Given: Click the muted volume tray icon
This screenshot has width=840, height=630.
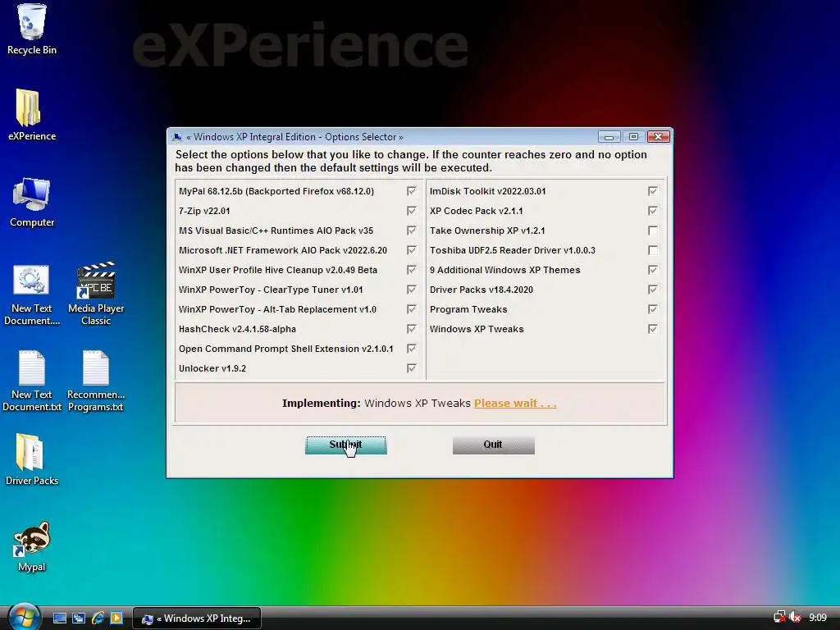Looking at the screenshot, I should (x=795, y=618).
